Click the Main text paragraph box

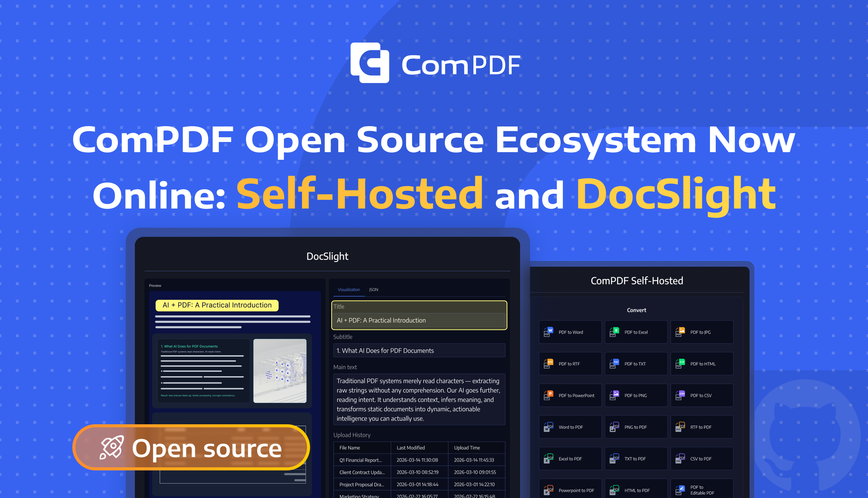coord(419,399)
